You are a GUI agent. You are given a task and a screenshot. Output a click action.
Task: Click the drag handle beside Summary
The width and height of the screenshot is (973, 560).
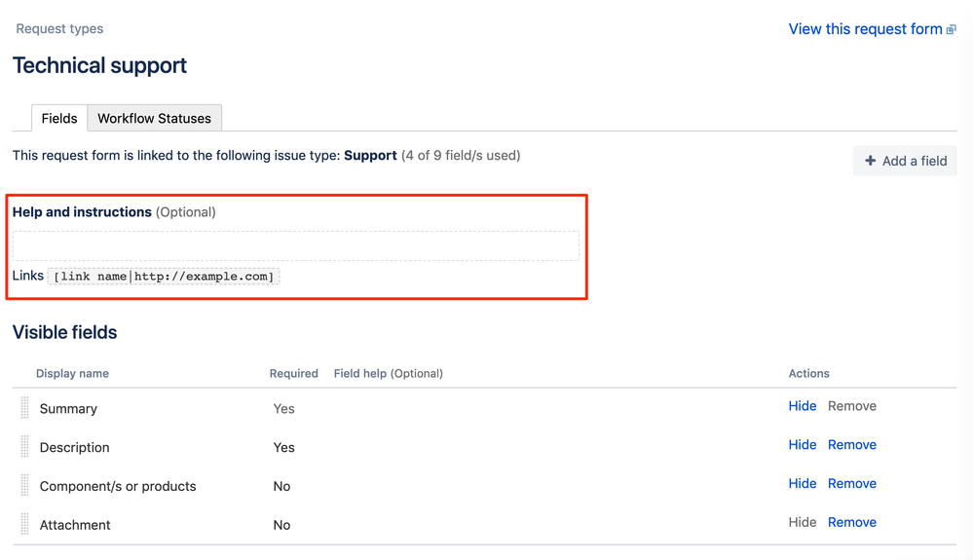tap(24, 407)
